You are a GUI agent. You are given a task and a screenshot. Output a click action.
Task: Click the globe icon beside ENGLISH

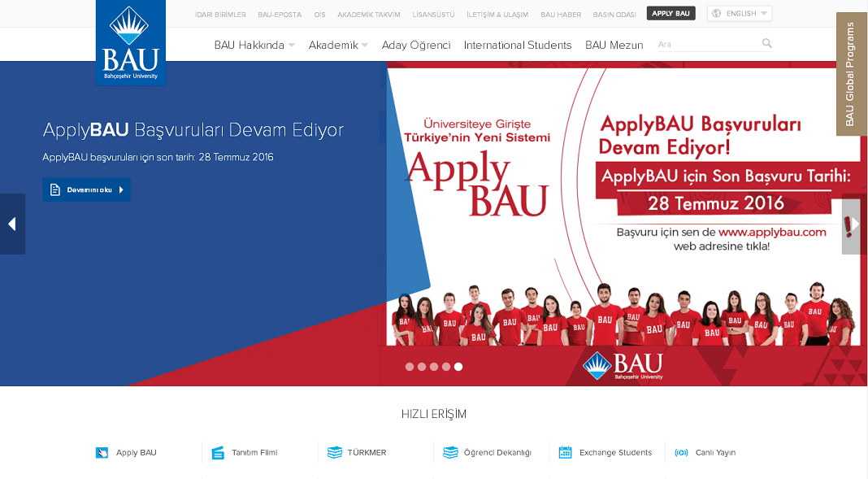pos(716,13)
